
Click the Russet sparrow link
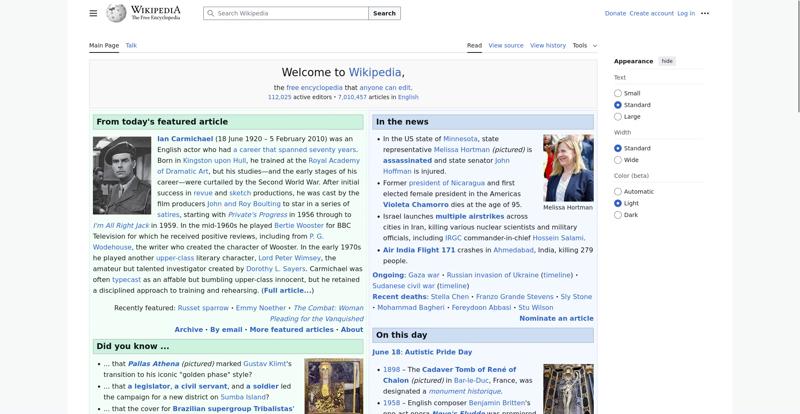pos(203,308)
